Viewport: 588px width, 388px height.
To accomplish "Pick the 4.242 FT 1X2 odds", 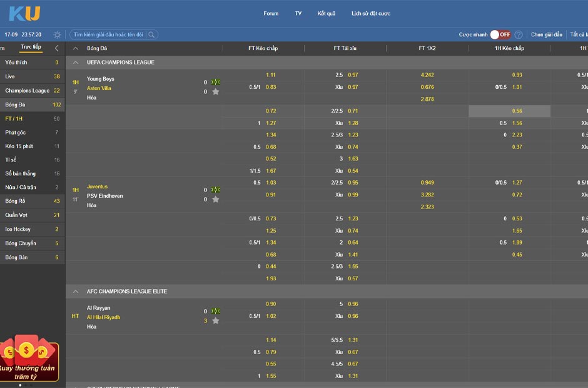I will click(x=427, y=75).
